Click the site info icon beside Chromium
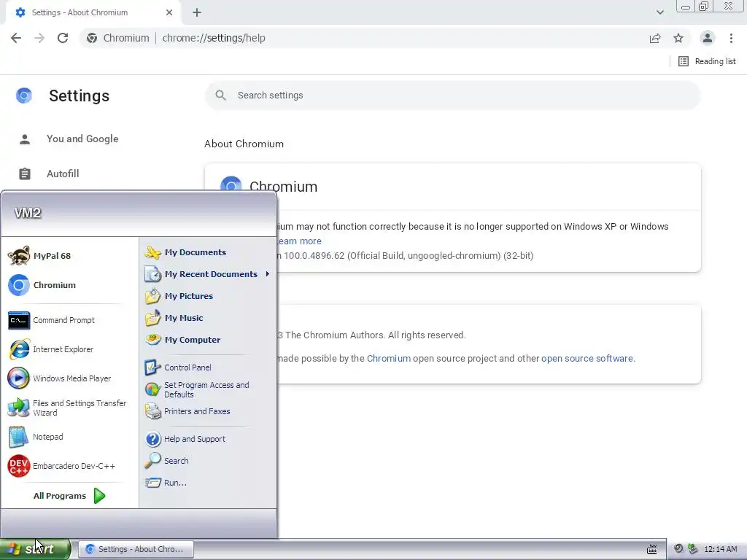The image size is (747, 560). tap(92, 38)
